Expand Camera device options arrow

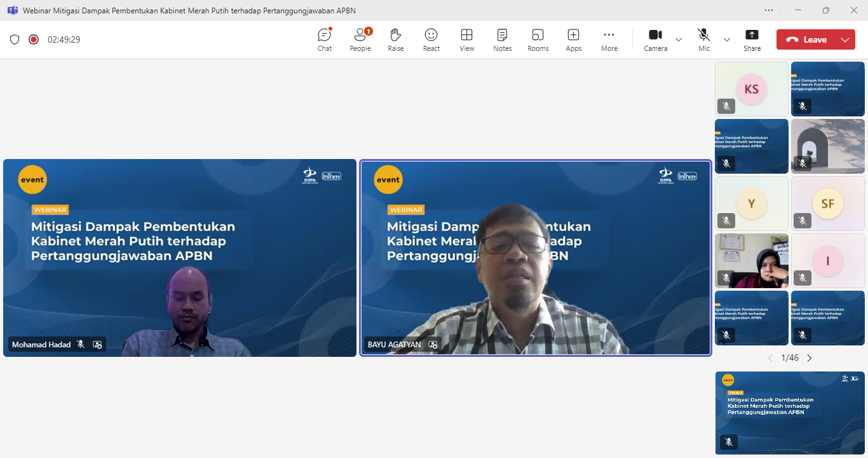[x=679, y=39]
